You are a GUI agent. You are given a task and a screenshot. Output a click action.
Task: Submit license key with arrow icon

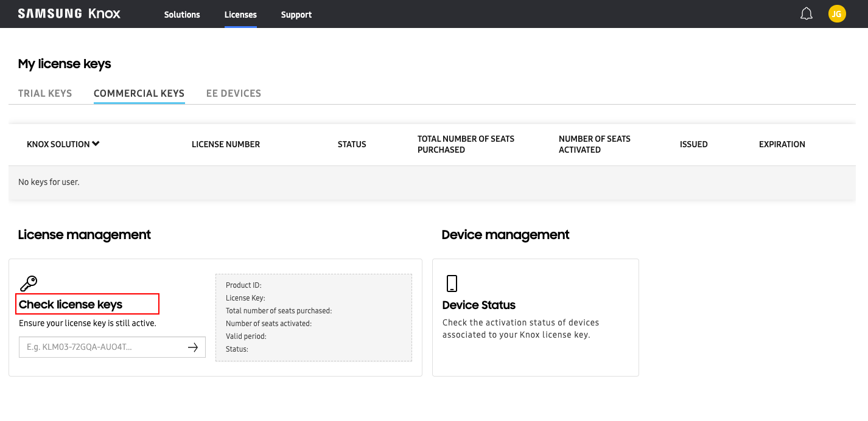(x=193, y=347)
